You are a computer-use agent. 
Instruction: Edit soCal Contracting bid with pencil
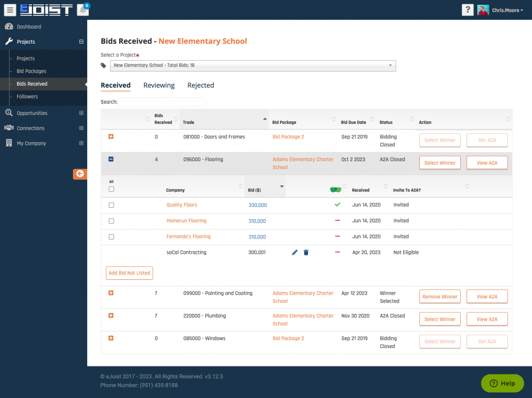(295, 252)
